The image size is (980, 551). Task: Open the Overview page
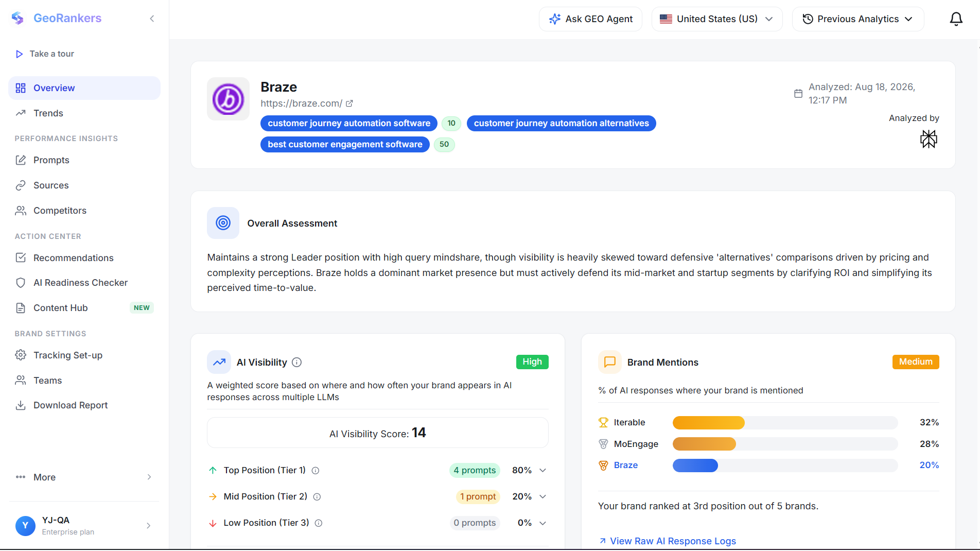point(84,88)
